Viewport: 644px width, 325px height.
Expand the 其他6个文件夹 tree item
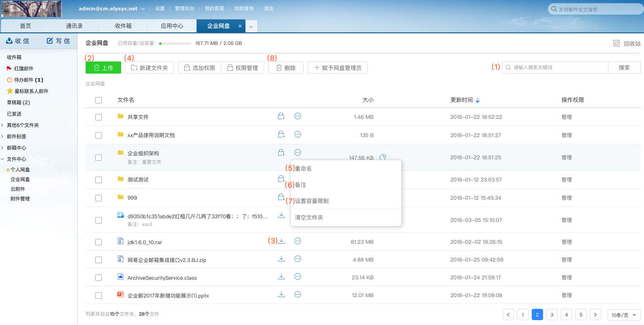click(x=2, y=125)
